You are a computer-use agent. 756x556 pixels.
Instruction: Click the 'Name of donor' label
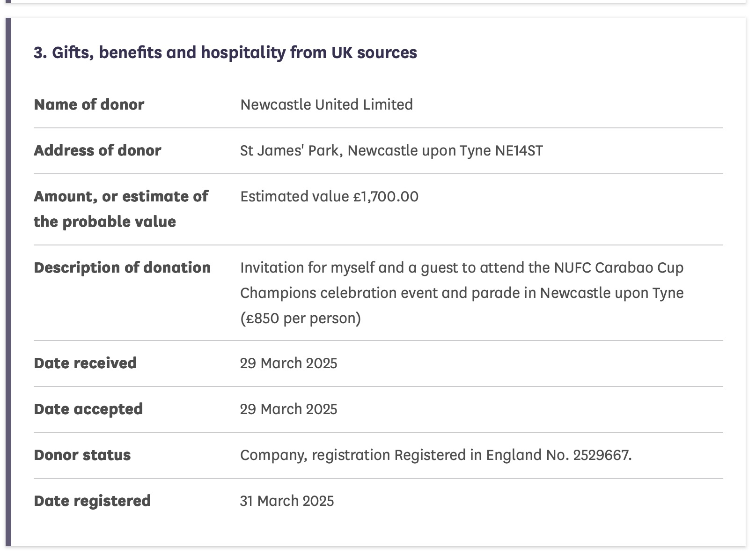(89, 104)
